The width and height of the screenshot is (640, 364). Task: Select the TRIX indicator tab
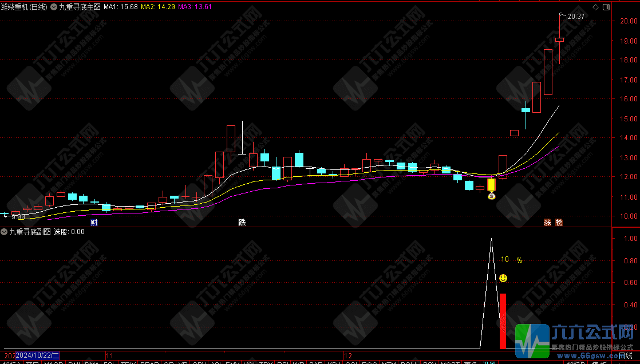(x=129, y=362)
